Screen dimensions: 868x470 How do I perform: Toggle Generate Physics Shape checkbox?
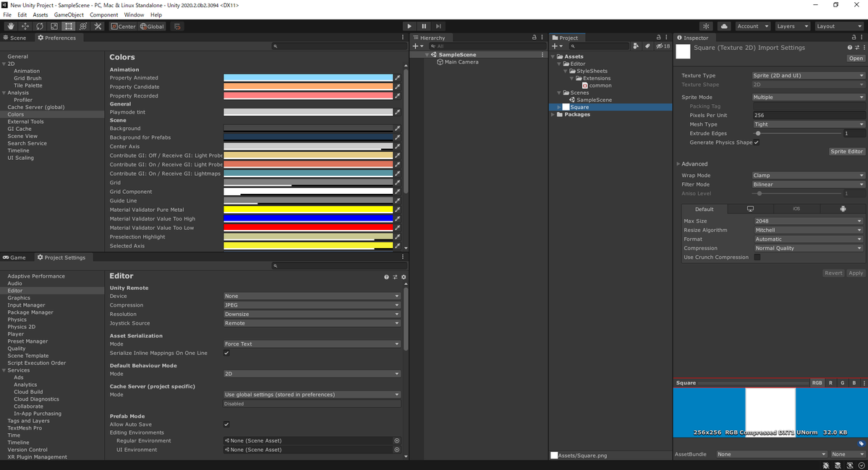click(757, 142)
